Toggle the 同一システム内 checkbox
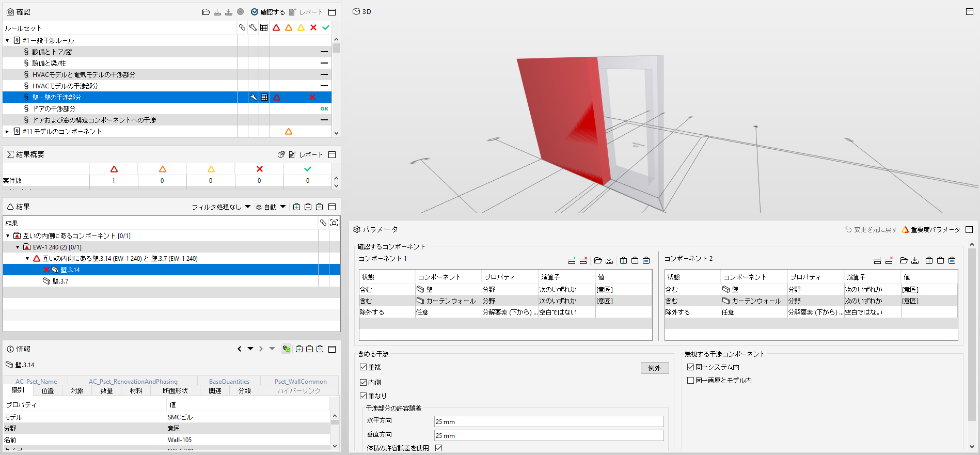 690,367
